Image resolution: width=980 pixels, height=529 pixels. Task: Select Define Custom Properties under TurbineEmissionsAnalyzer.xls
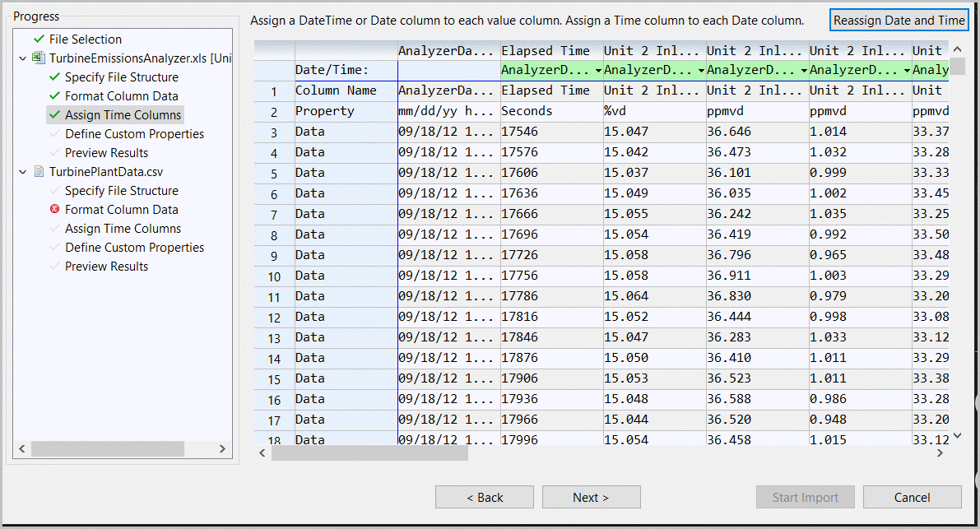[134, 134]
